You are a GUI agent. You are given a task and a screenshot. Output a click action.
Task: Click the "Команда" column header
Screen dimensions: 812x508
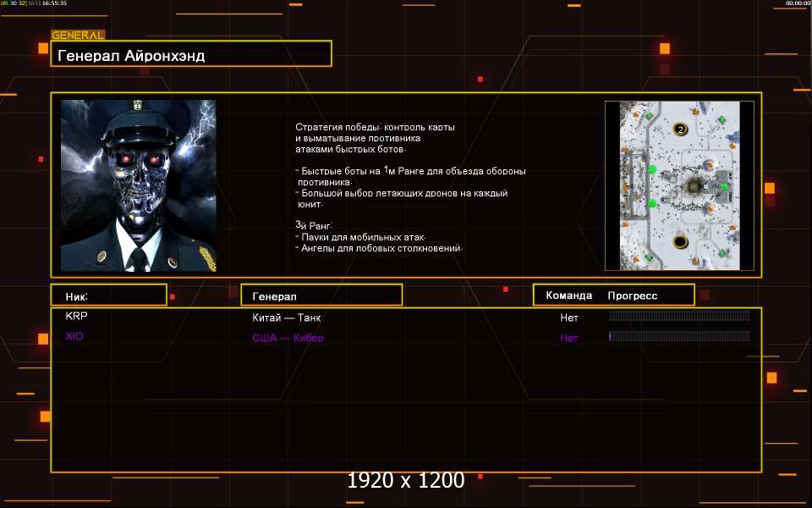click(x=569, y=295)
